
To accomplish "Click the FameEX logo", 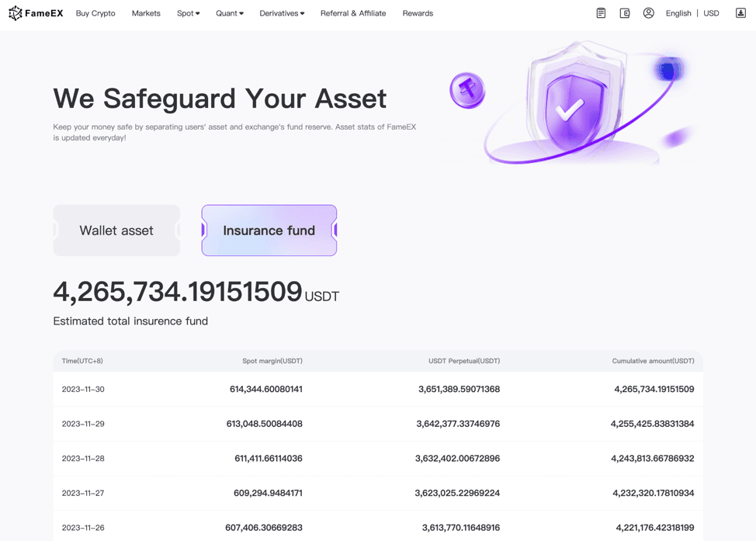I will click(x=36, y=13).
